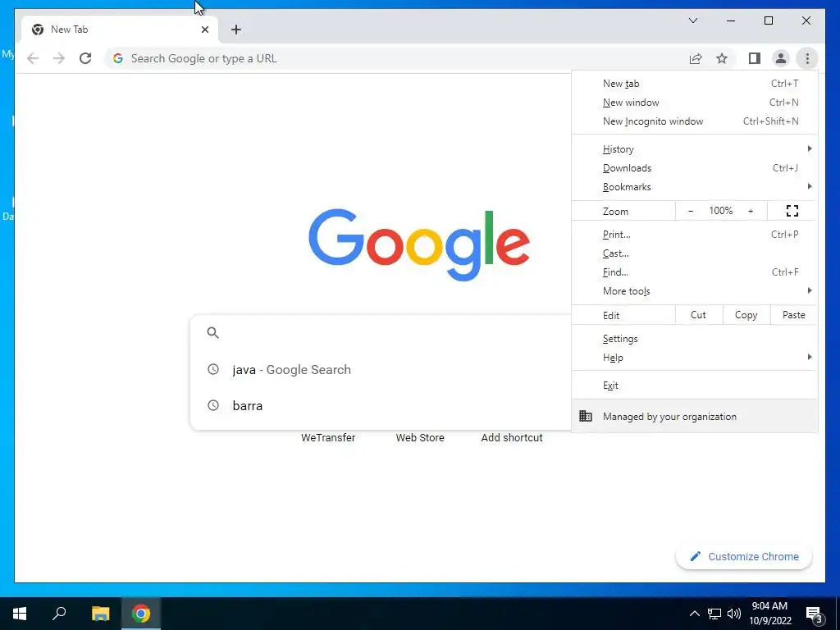Viewport: 840px width, 630px height.
Task: Select the java - Google Search suggestion
Action: 381,369
